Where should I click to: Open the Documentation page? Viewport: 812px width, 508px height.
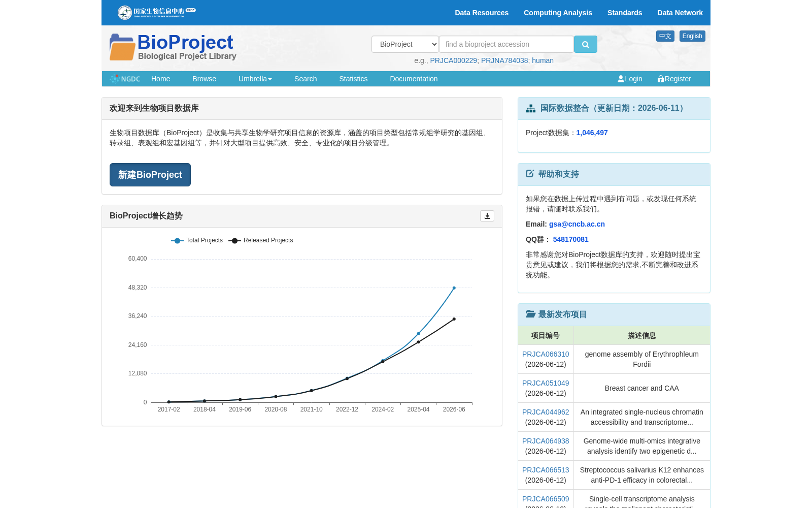click(x=414, y=79)
